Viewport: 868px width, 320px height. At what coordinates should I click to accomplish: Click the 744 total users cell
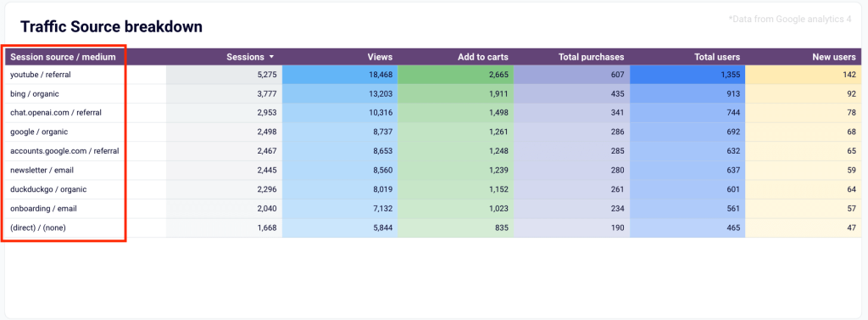(687, 113)
